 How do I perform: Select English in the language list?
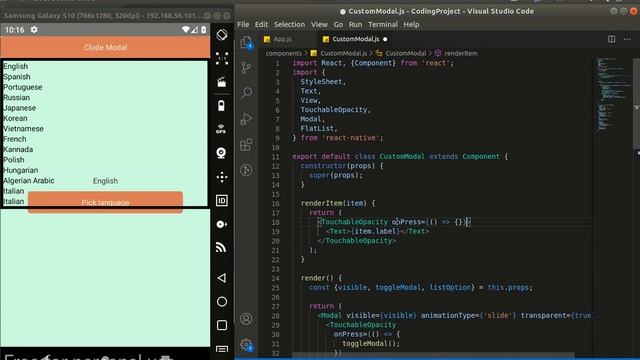16,66
